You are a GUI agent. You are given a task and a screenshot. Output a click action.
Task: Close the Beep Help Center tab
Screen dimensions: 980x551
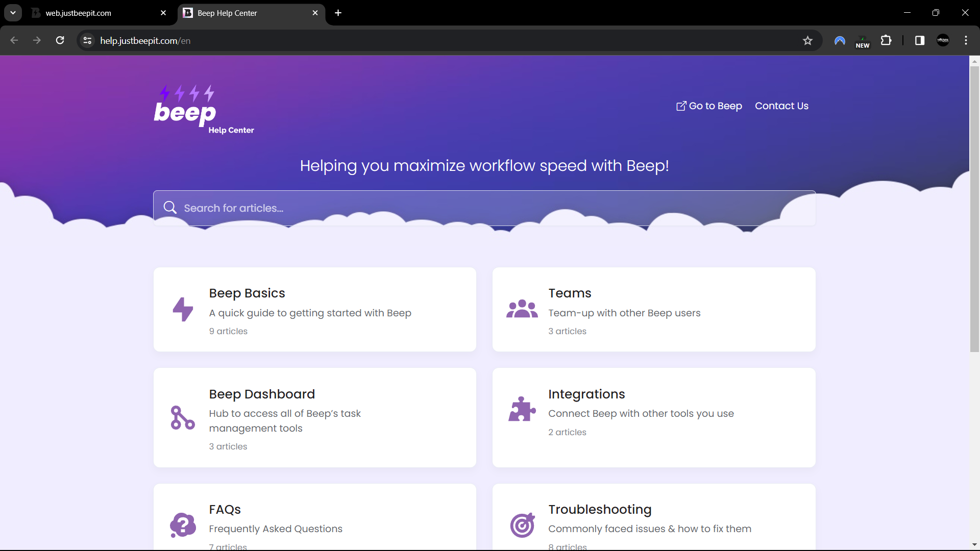[315, 13]
